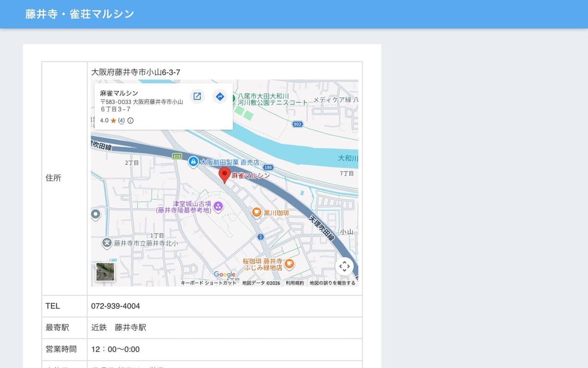Open 利用規約 link on map
This screenshot has height=368, width=588.
click(295, 283)
